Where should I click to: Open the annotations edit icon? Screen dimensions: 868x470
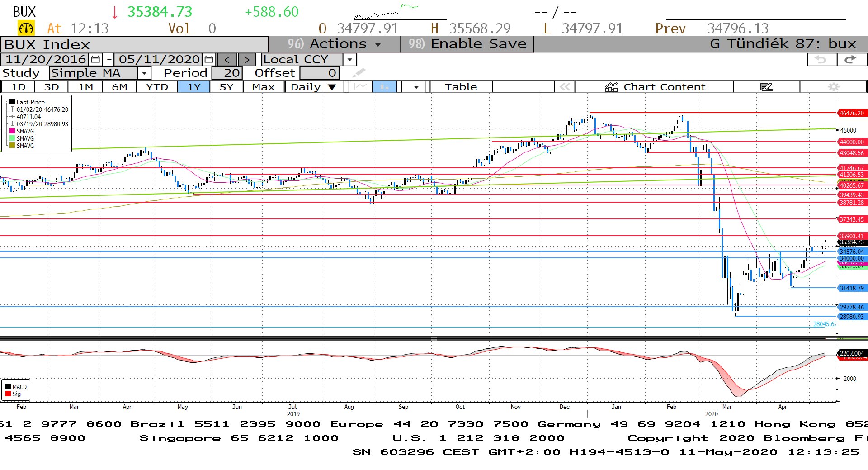click(x=767, y=87)
